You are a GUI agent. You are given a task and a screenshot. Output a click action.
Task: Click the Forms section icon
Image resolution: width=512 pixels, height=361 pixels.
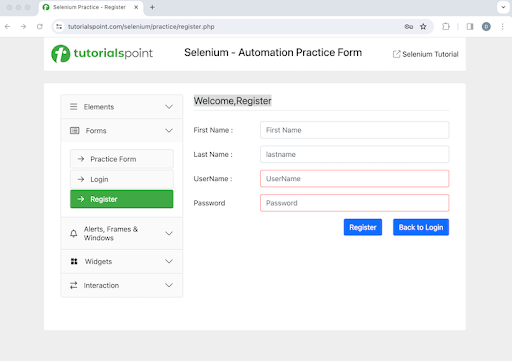(74, 130)
